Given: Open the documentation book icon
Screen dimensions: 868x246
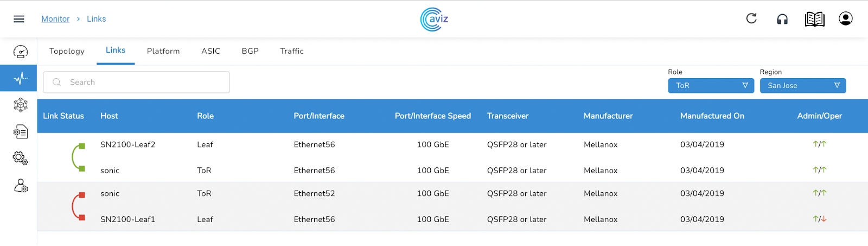Looking at the screenshot, I should pos(814,19).
